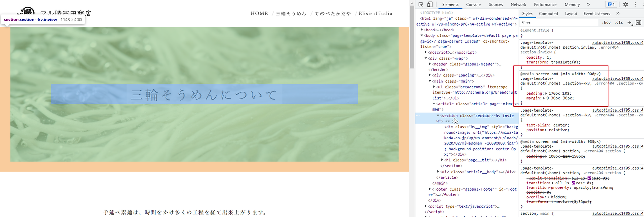Open the てのべたかだや navigation link
644x217 pixels.
pyautogui.click(x=333, y=13)
